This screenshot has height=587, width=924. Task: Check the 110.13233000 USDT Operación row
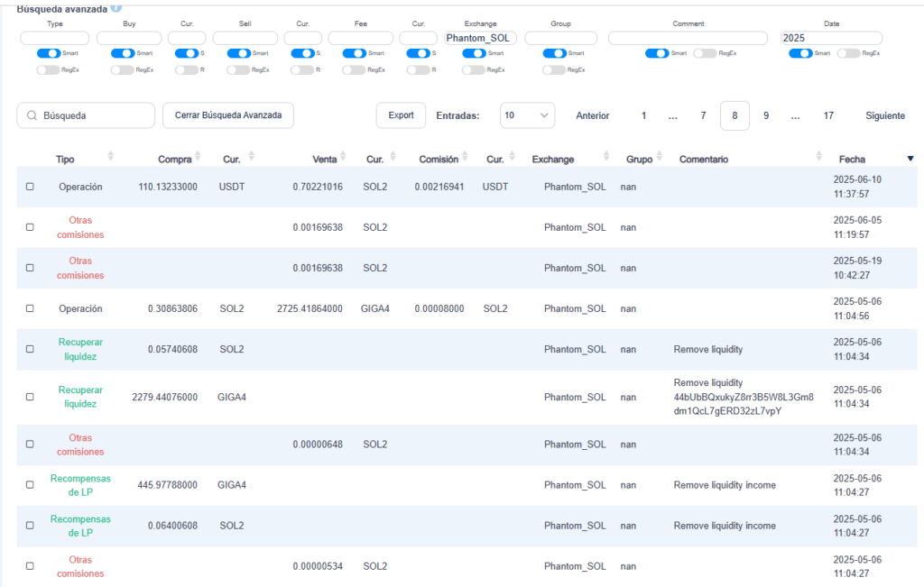(30, 187)
